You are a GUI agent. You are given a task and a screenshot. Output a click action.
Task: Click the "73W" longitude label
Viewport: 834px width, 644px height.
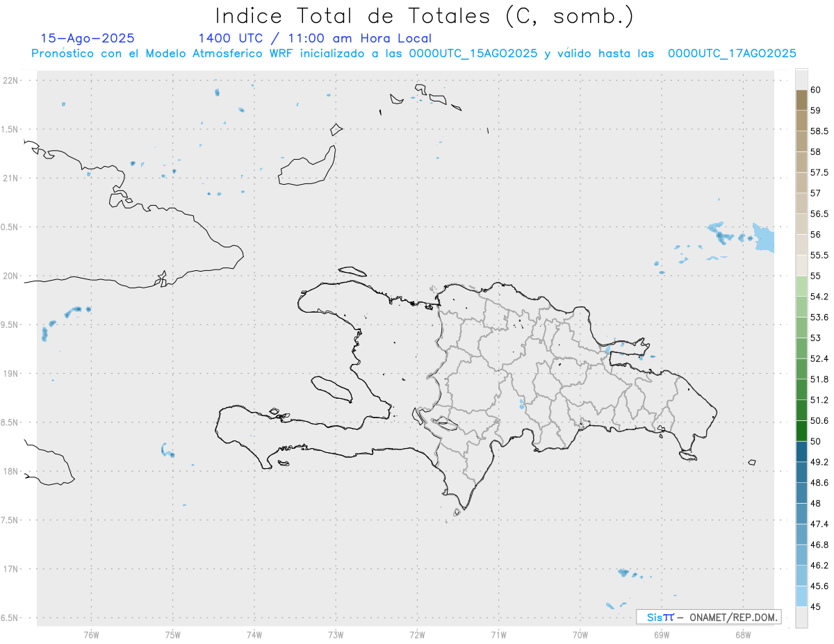[x=336, y=635]
